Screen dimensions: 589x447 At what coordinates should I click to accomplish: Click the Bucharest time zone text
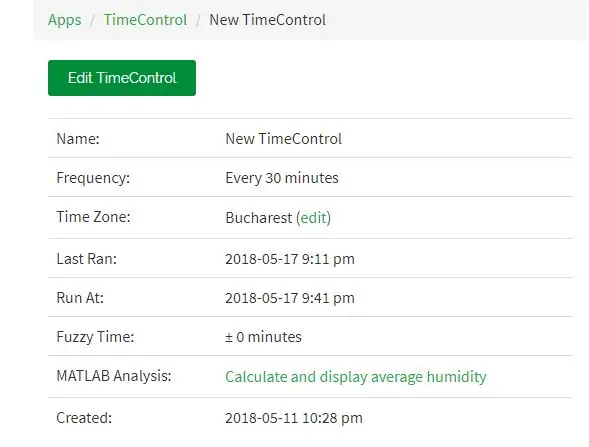click(259, 217)
